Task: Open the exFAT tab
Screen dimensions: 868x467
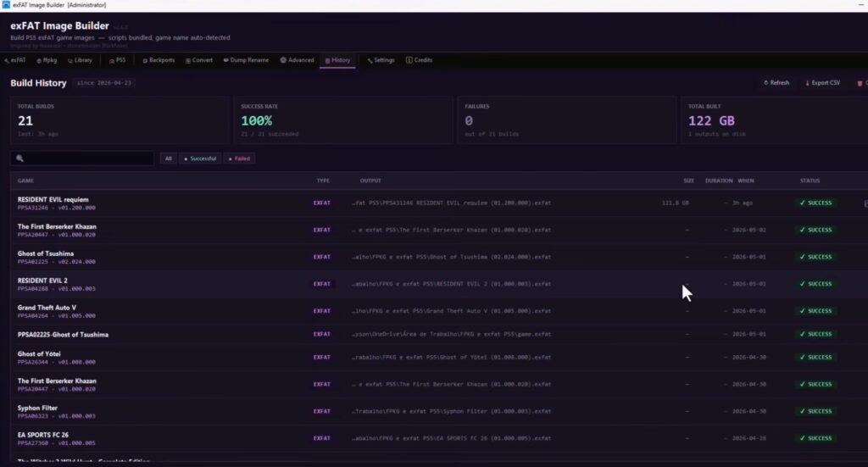Action: tap(15, 60)
